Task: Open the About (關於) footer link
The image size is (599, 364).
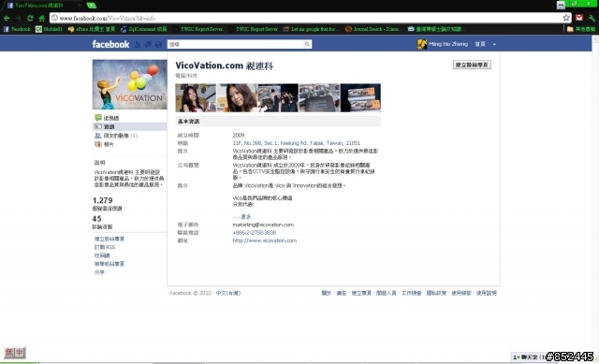Action: (x=327, y=293)
